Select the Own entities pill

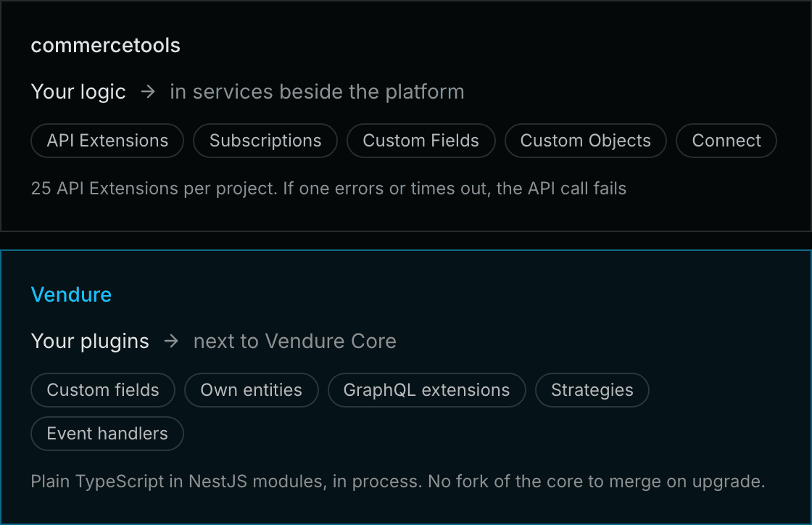pyautogui.click(x=251, y=390)
